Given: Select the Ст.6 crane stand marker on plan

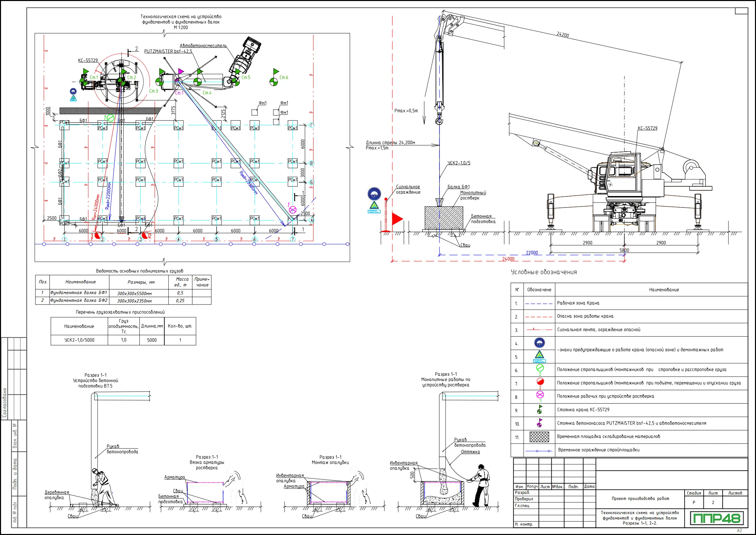Looking at the screenshot, I should 274,81.
